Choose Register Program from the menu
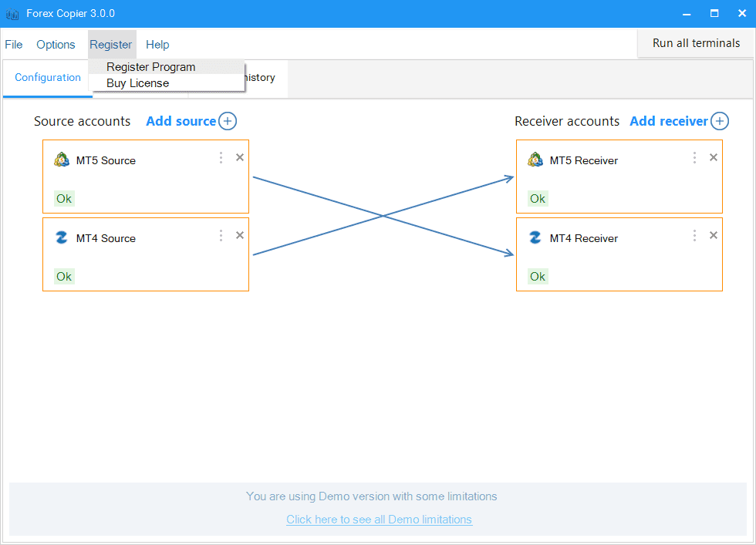Viewport: 756px width, 545px height. click(167, 67)
